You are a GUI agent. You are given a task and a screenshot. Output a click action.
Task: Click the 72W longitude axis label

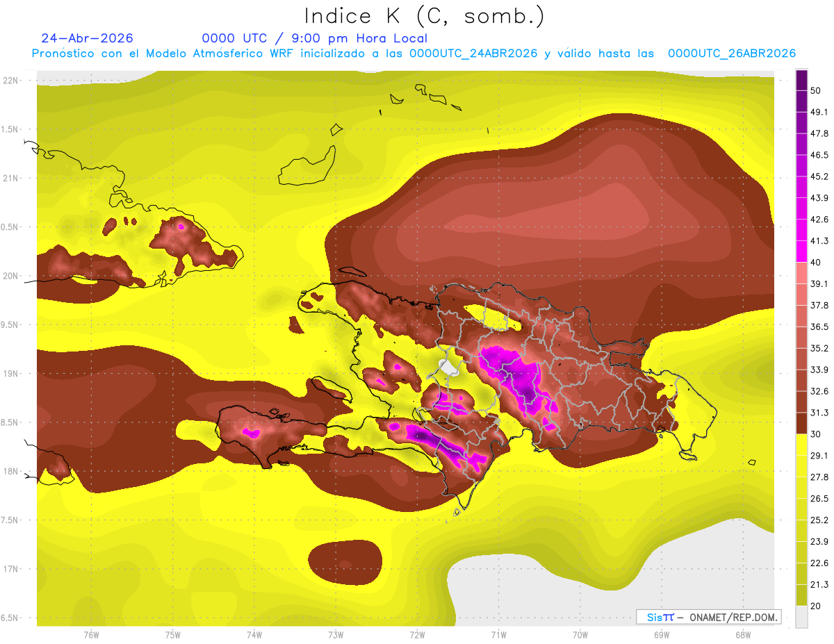pyautogui.click(x=417, y=634)
